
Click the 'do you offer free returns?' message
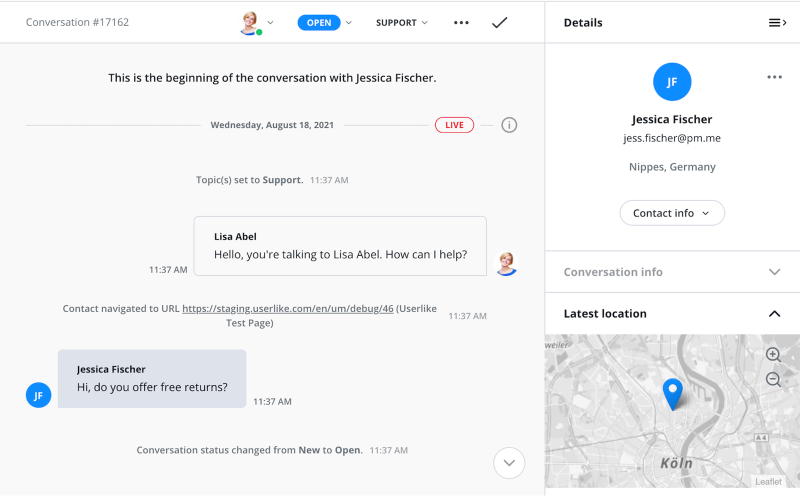coord(152,379)
